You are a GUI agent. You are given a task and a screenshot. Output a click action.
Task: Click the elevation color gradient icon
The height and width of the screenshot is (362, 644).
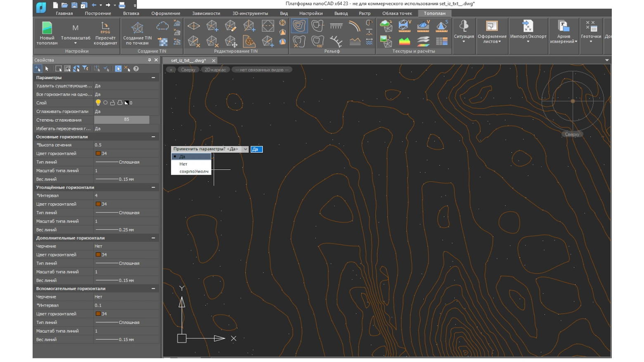(404, 41)
